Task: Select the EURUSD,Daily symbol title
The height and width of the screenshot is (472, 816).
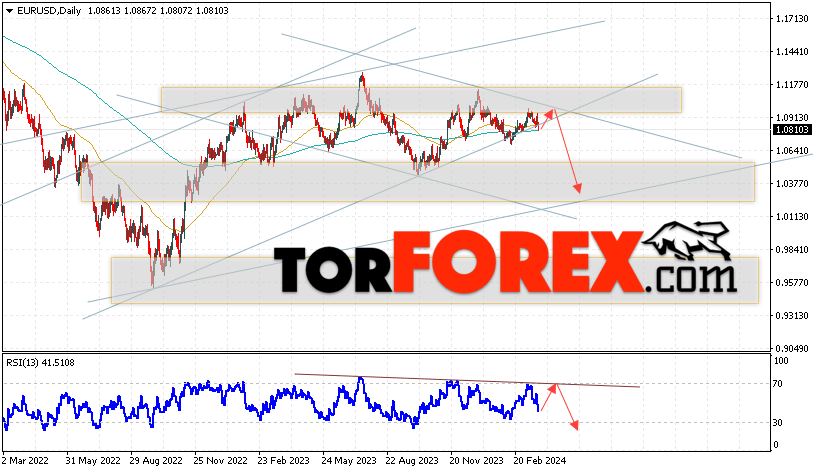Action: 49,10
